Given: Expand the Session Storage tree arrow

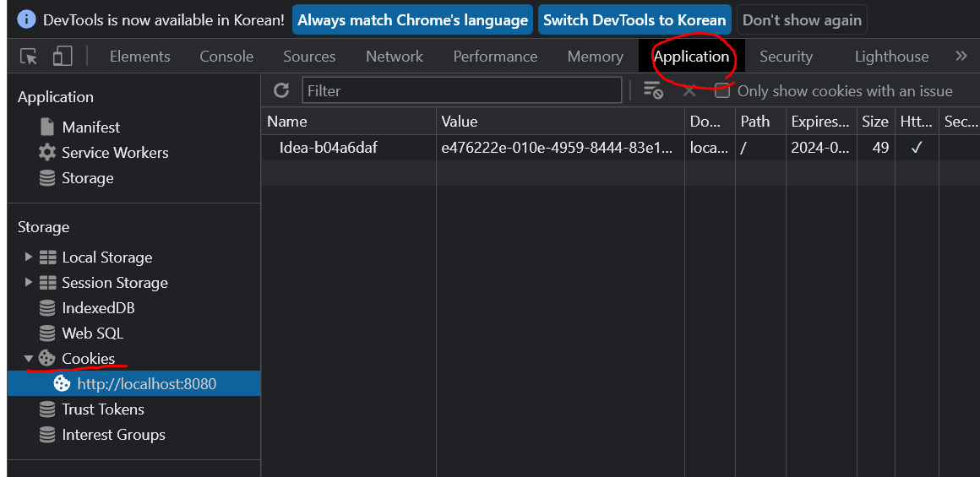Looking at the screenshot, I should pos(28,282).
